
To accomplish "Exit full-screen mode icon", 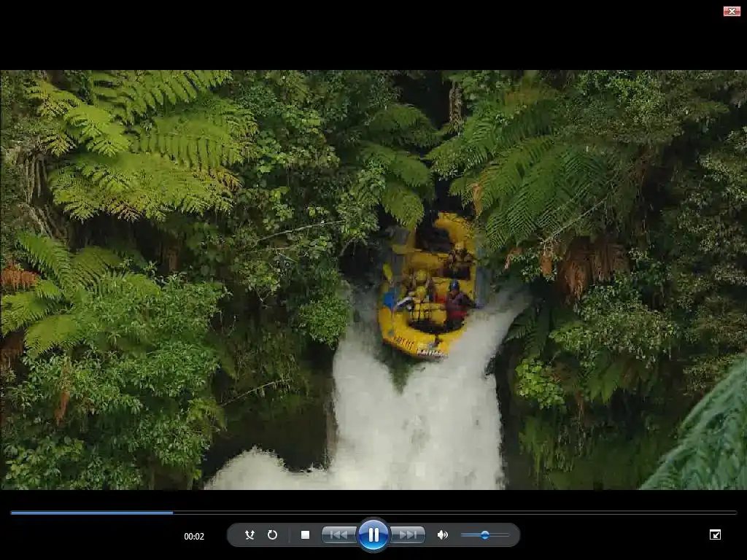I will [x=715, y=534].
